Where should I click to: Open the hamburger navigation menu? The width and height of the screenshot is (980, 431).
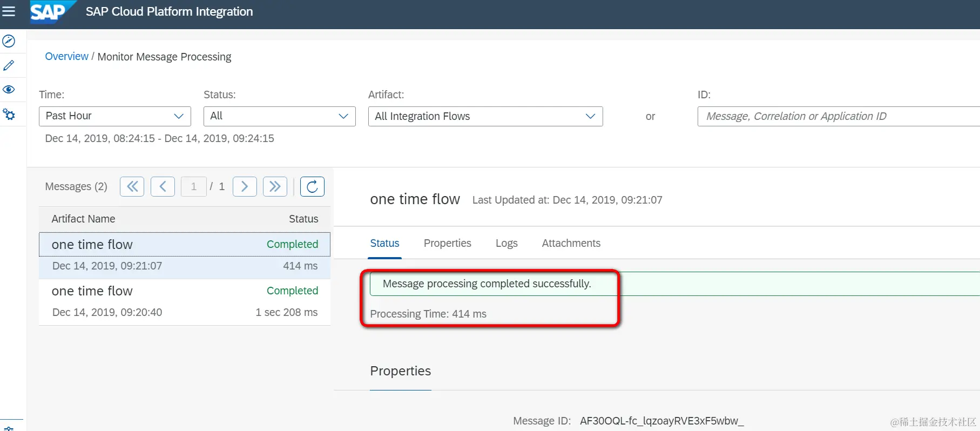point(9,11)
